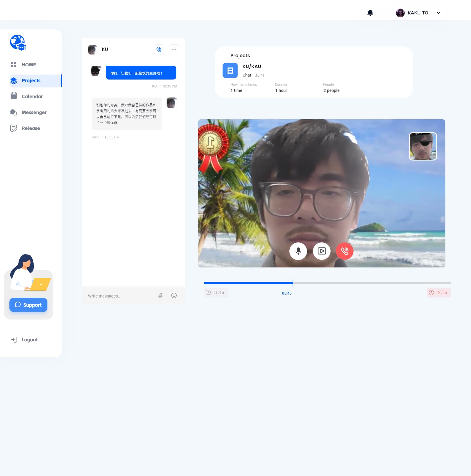Click the blue KU/KAU project icon
471x476 pixels.
pyautogui.click(x=230, y=70)
